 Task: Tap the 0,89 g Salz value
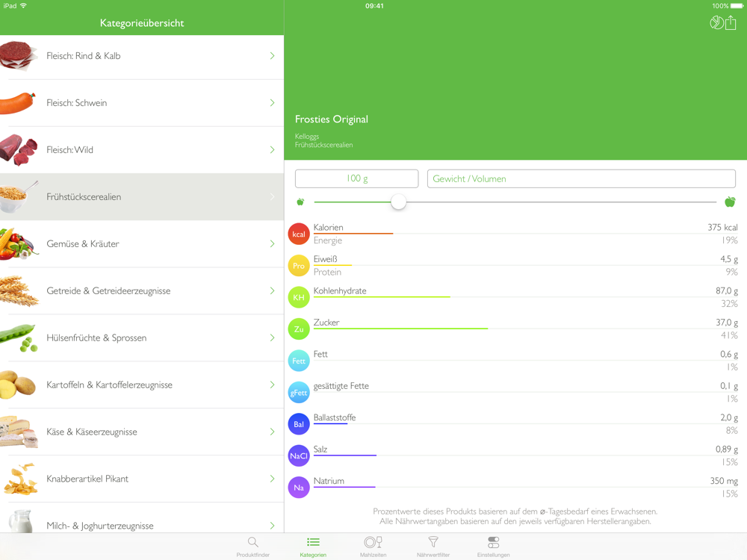pos(727,449)
